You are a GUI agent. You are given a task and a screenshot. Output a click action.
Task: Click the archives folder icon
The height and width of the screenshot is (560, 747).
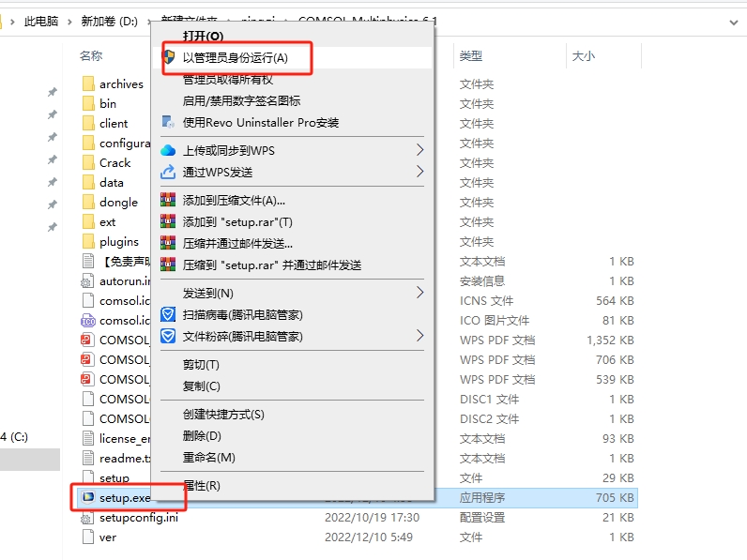point(88,83)
